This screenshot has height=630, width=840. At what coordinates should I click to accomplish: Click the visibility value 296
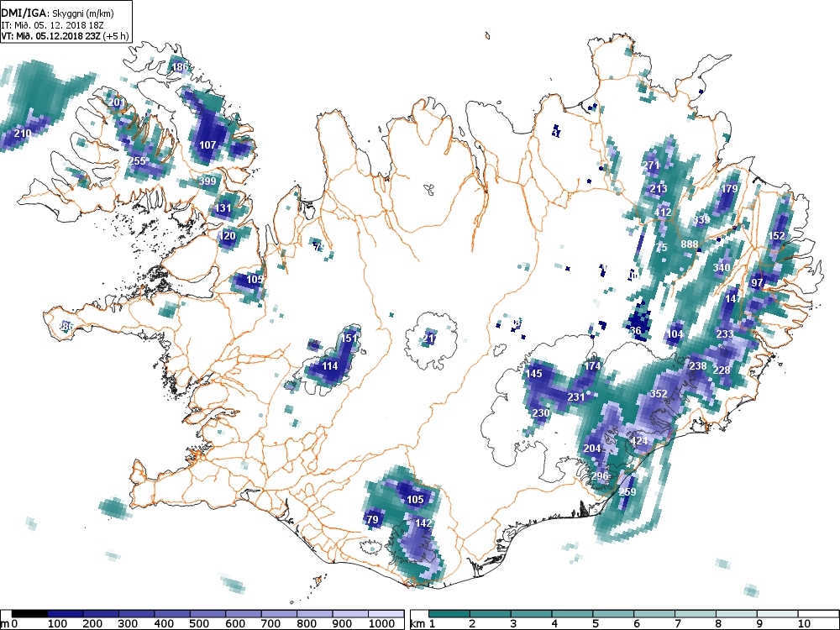600,475
